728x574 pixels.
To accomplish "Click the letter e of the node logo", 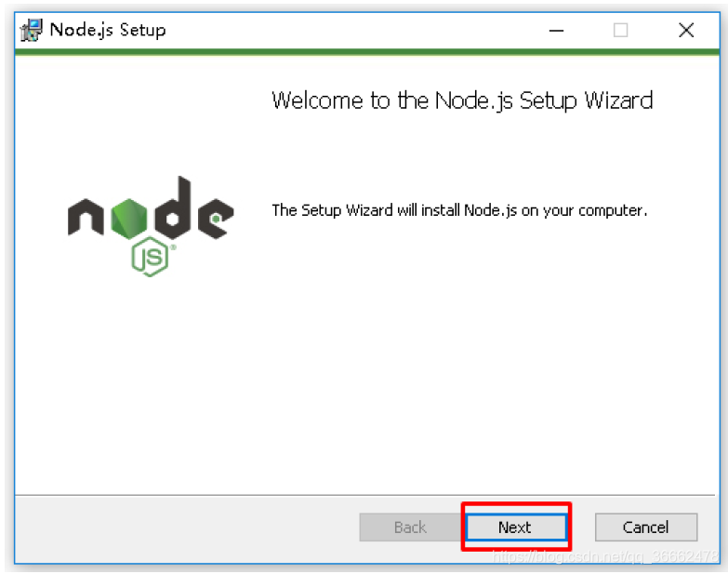I will [x=216, y=218].
